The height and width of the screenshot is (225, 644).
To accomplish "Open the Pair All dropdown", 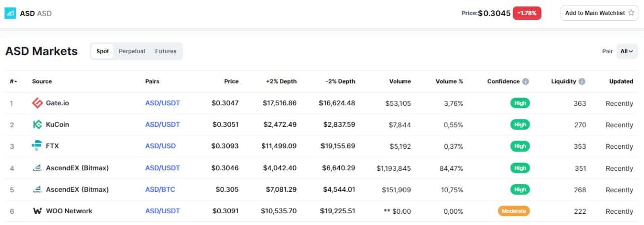I will (627, 51).
